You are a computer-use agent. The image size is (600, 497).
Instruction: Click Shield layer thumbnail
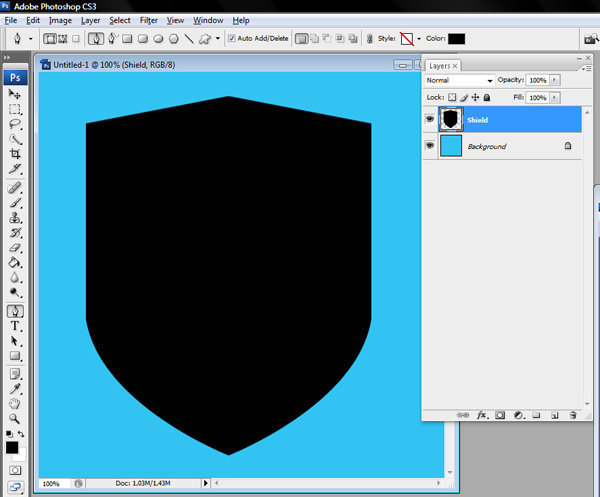point(451,119)
